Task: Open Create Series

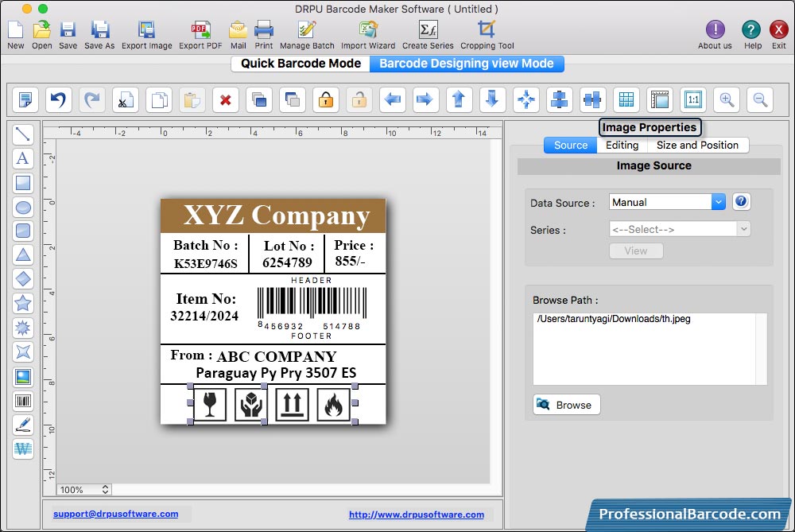Action: point(428,35)
